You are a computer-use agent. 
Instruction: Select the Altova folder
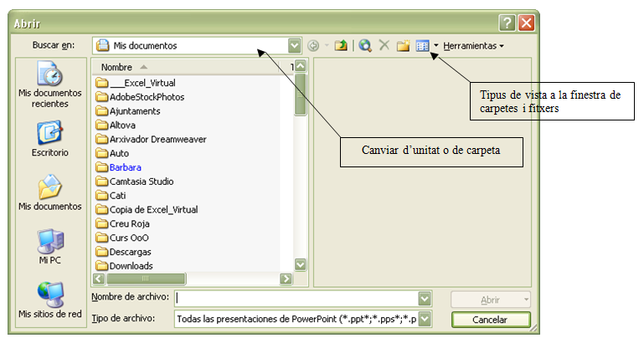116,125
